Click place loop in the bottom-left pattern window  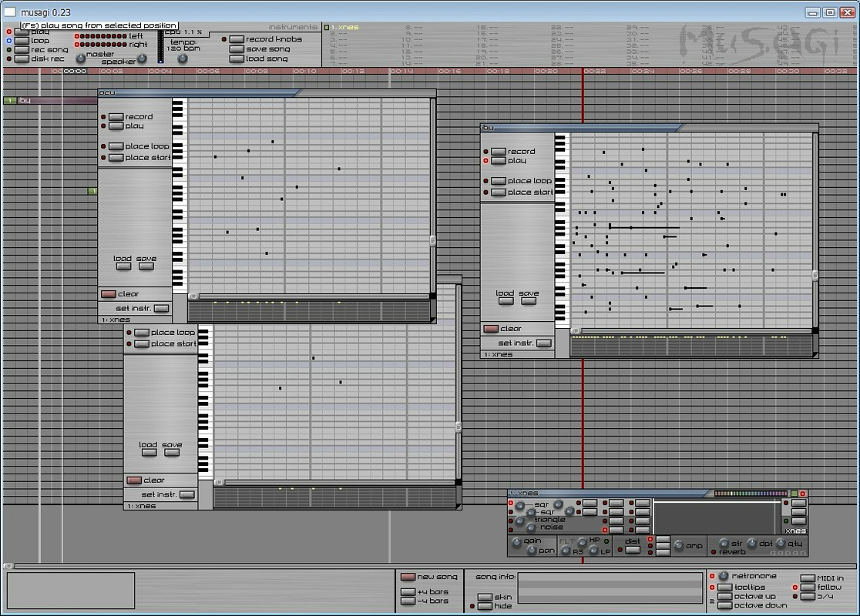[x=142, y=333]
